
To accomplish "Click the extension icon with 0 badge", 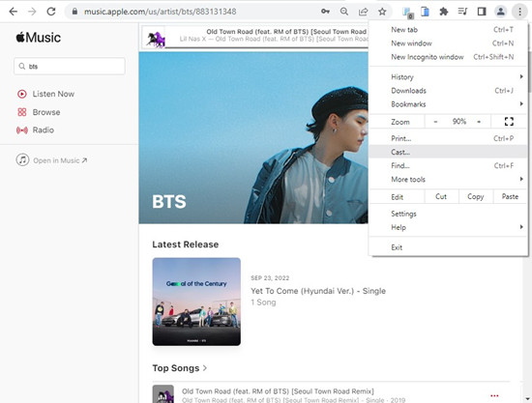I will 407,13.
